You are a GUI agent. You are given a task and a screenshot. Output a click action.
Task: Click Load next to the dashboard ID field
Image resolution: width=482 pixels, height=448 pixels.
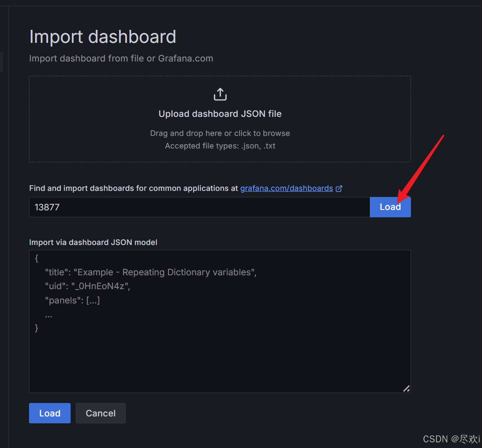click(x=390, y=207)
